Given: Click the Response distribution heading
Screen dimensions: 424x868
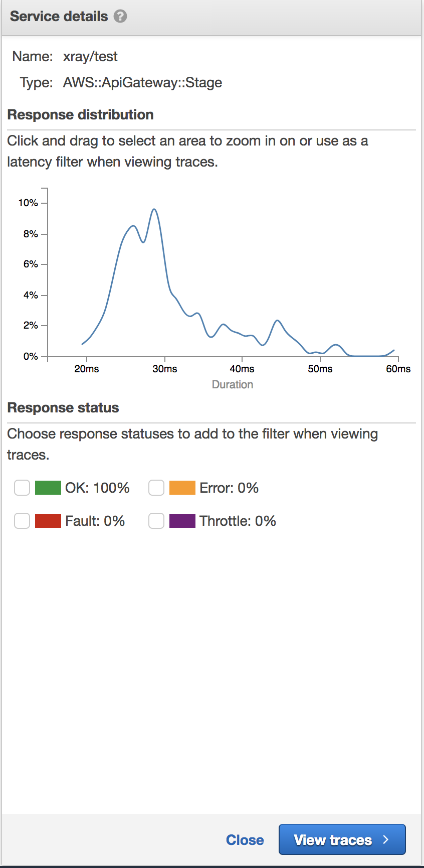Looking at the screenshot, I should (x=80, y=114).
